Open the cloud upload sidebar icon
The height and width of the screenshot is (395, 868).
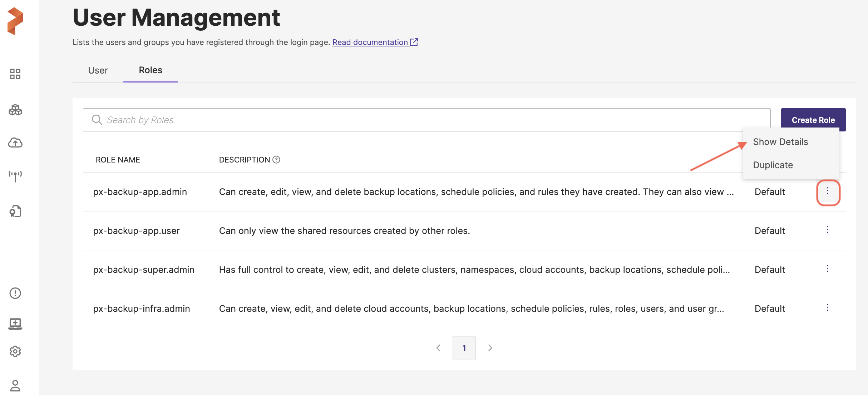coord(15,143)
